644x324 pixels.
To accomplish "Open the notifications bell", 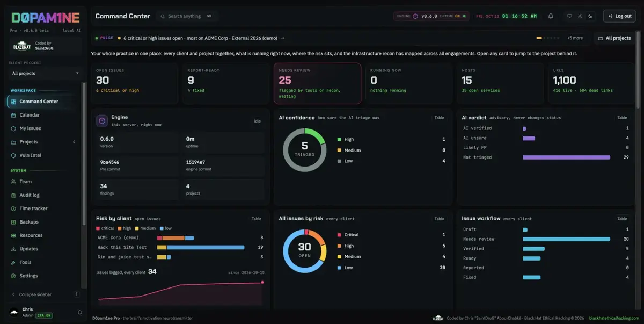I will 551,16.
